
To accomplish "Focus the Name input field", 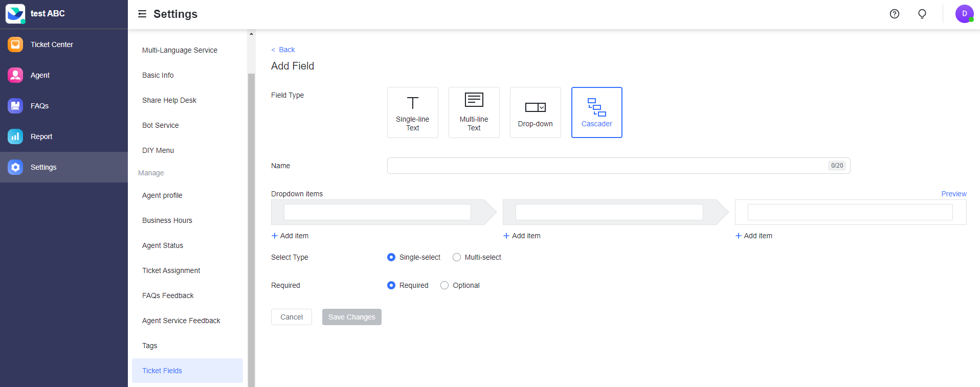I will point(618,166).
